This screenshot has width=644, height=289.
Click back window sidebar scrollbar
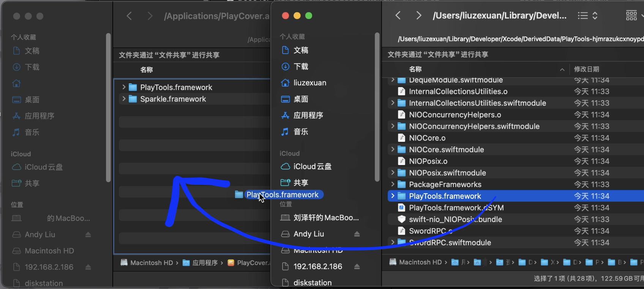pyautogui.click(x=108, y=108)
